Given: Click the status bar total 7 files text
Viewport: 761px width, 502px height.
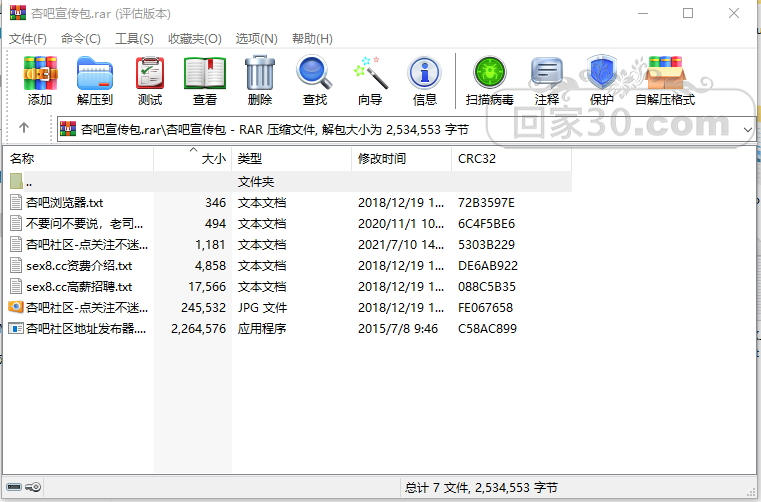Looking at the screenshot, I should [x=481, y=487].
